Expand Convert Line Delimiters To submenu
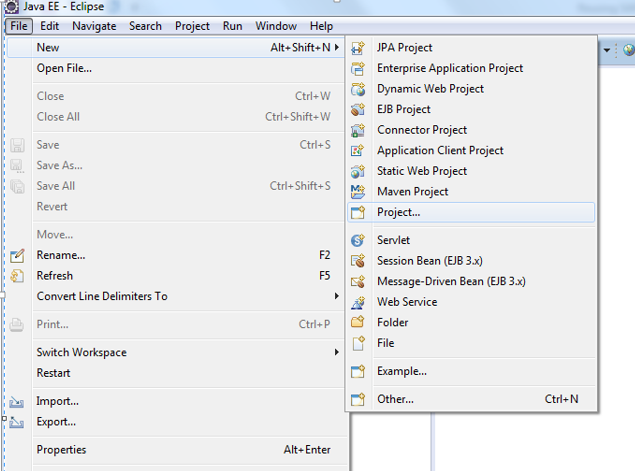The width and height of the screenshot is (635, 471). (x=337, y=296)
